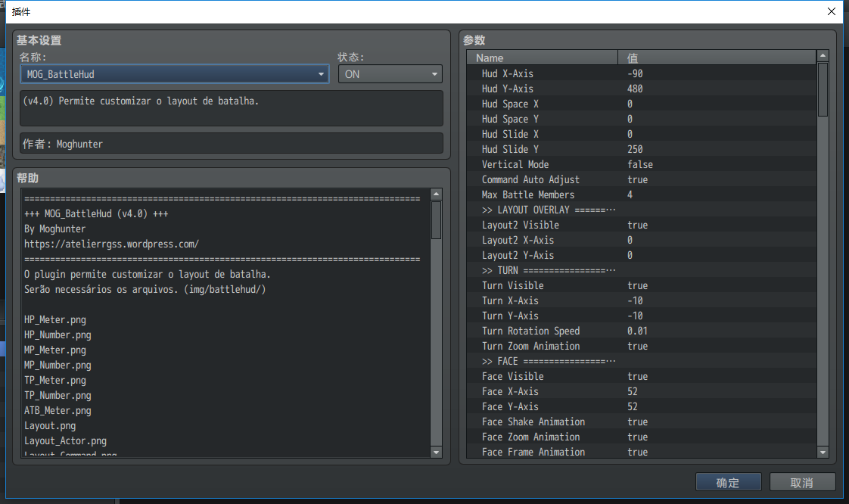Click the Name column header
Image resolution: width=849 pixels, height=504 pixels.
tap(542, 58)
